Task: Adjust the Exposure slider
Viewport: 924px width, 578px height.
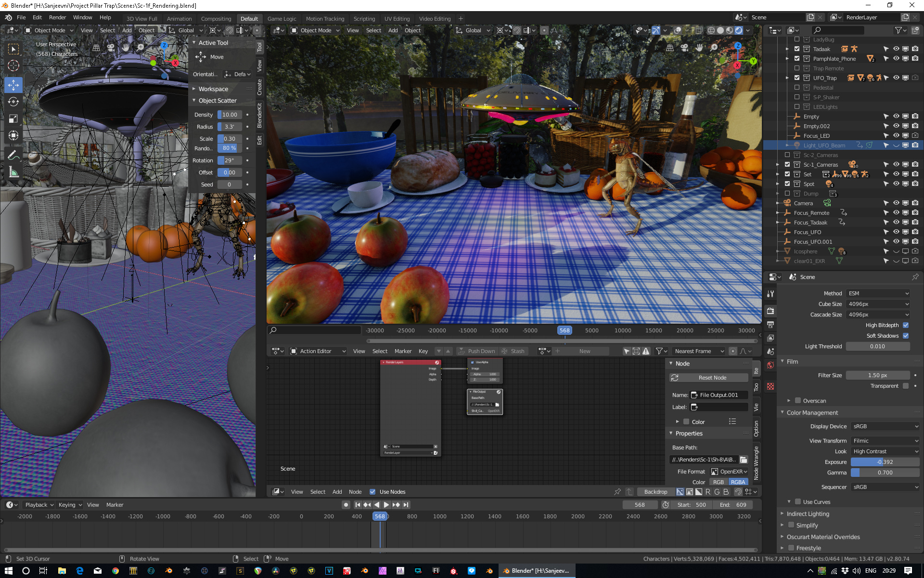Action: pos(885,462)
